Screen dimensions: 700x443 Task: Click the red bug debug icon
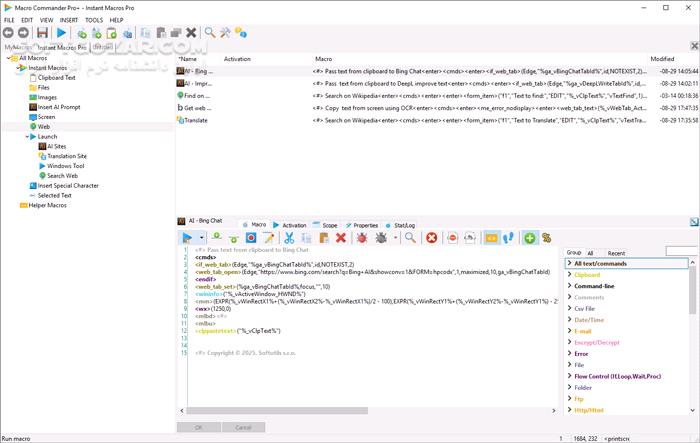pos(362,238)
